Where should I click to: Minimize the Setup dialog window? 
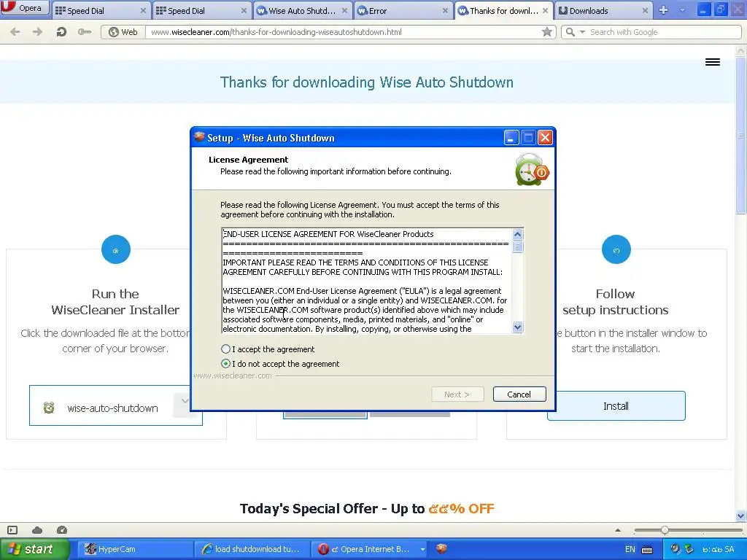(x=511, y=138)
